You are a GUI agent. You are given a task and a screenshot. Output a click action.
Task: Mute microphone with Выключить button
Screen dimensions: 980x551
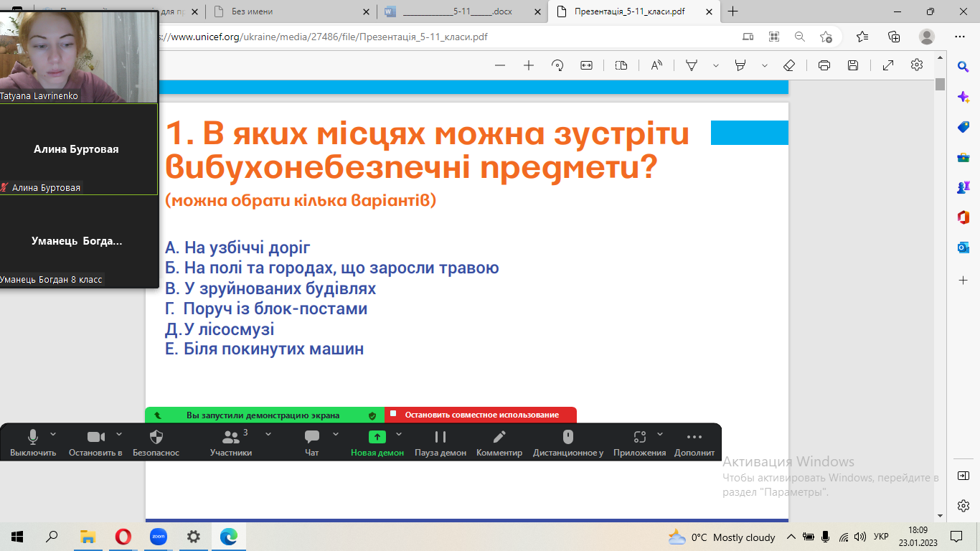click(x=33, y=442)
